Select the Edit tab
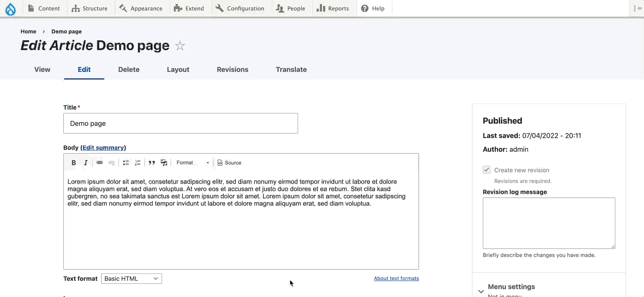This screenshot has height=297, width=644. [x=84, y=69]
